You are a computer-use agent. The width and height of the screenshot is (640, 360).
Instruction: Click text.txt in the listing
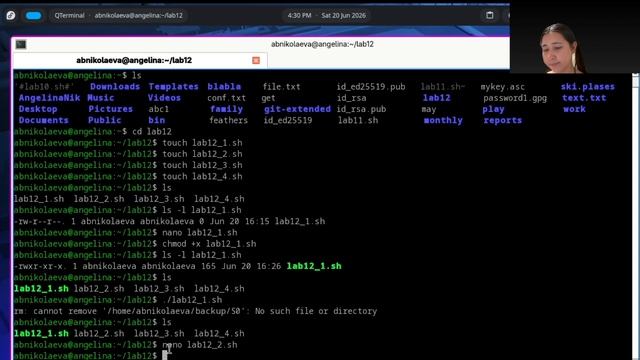[x=584, y=98]
